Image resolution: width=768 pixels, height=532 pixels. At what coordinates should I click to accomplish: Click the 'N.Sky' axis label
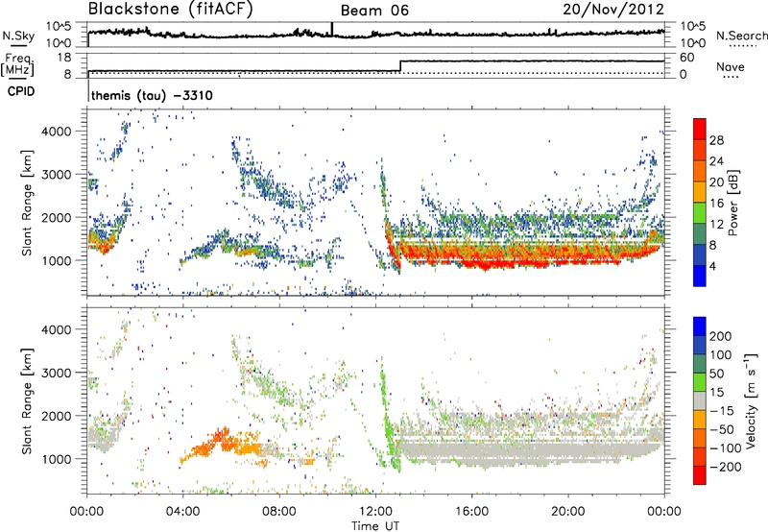[18, 36]
